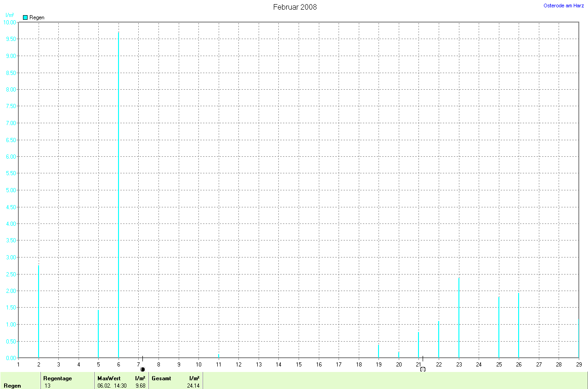Click the rain bar on day 23

coord(458,317)
